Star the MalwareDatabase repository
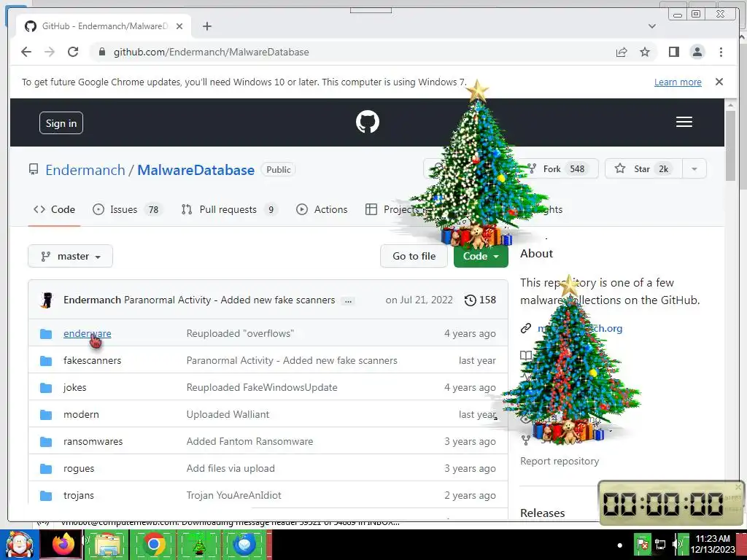The image size is (747, 560). (643, 169)
